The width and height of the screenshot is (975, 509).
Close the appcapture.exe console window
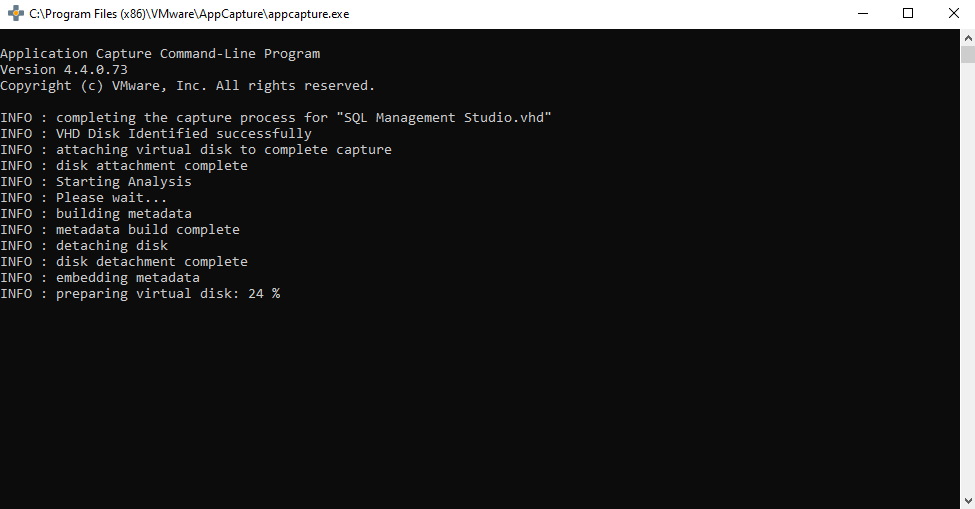tap(953, 14)
